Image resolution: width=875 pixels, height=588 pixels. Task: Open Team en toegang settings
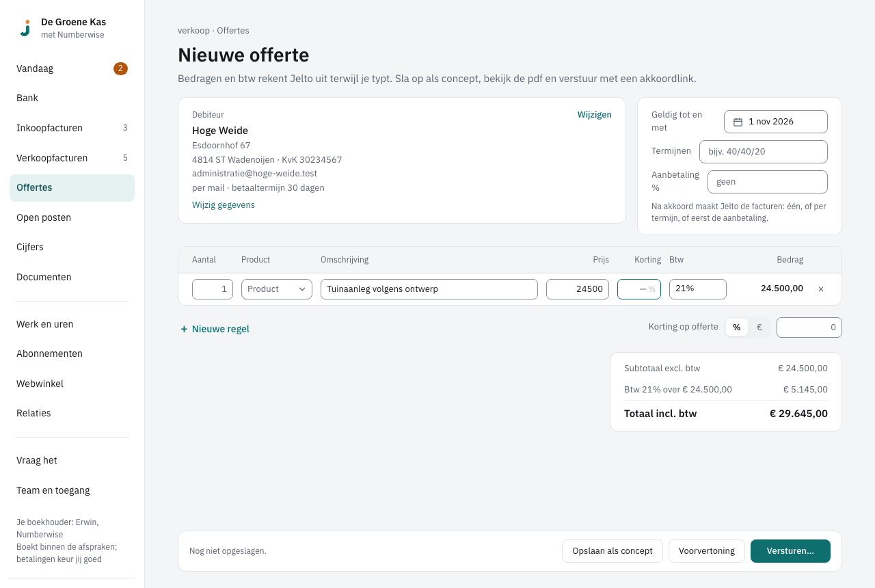click(72, 490)
